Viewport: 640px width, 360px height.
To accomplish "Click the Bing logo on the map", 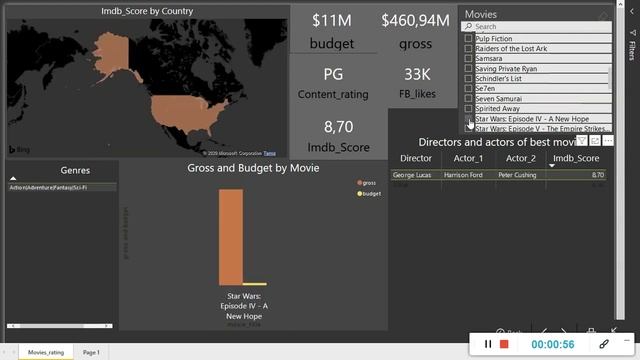I will click(19, 150).
